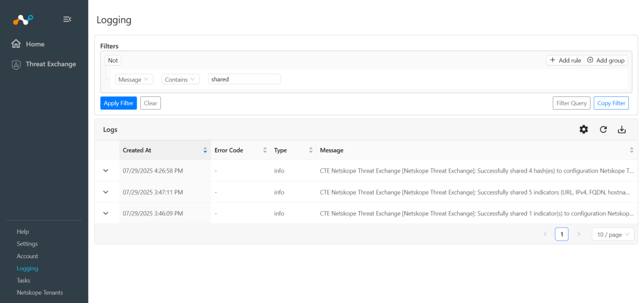Click the Apply Filter button
The image size is (644, 303).
point(119,103)
